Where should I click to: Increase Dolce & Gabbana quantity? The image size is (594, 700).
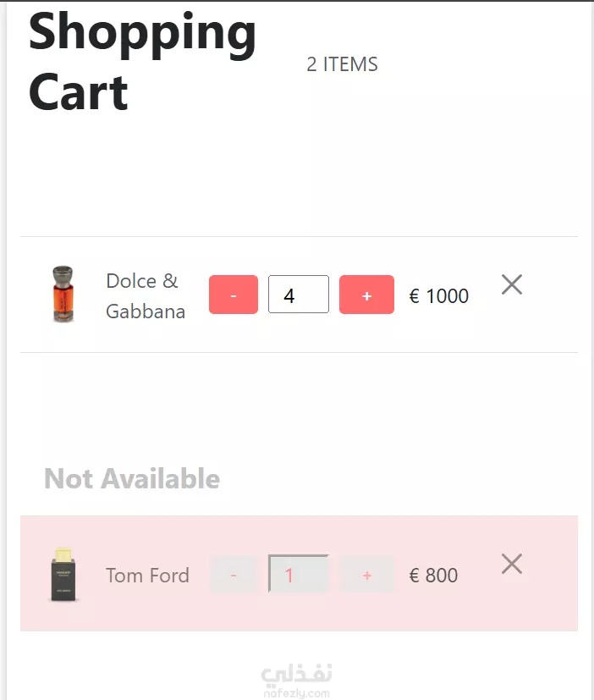(x=366, y=295)
